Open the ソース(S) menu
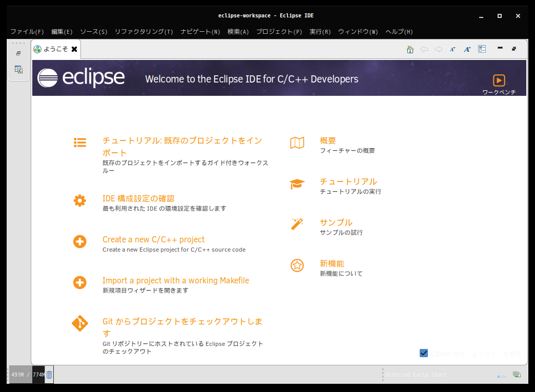The height and width of the screenshot is (392, 535). (x=93, y=32)
